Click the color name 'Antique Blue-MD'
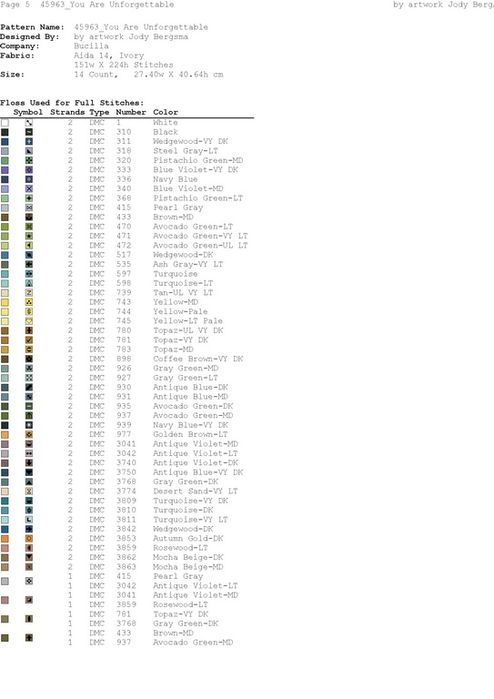Viewport: 494px width, 699px height. point(190,397)
